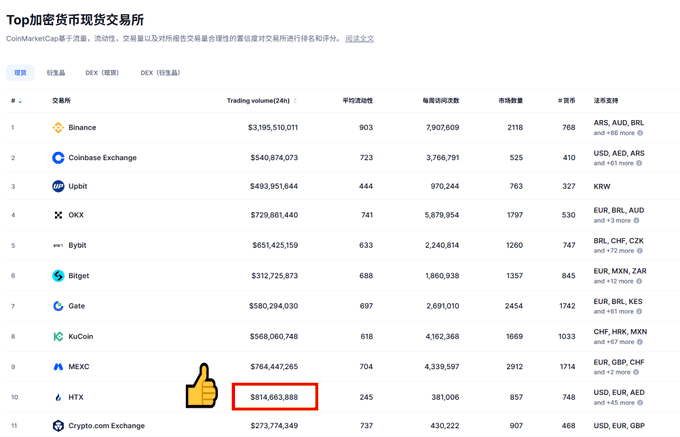Click the Upbit logo icon

(x=58, y=186)
